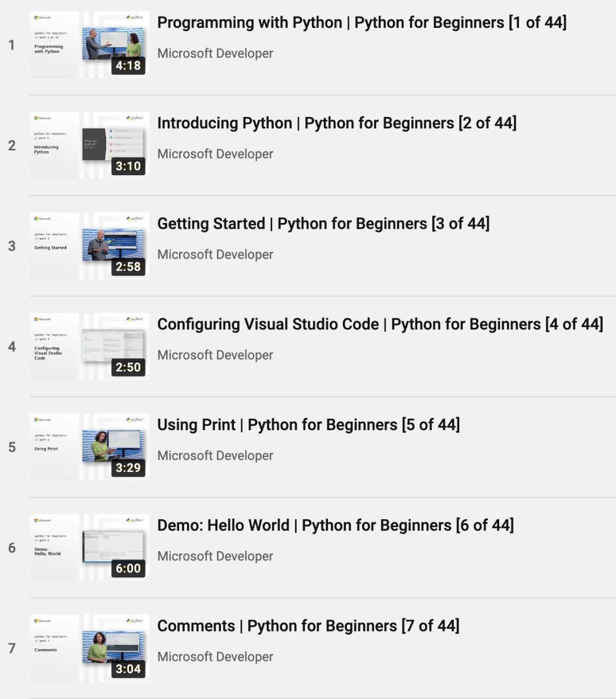Click title 'Getting Started [3 of 44]'
The height and width of the screenshot is (699, 616).
click(323, 224)
